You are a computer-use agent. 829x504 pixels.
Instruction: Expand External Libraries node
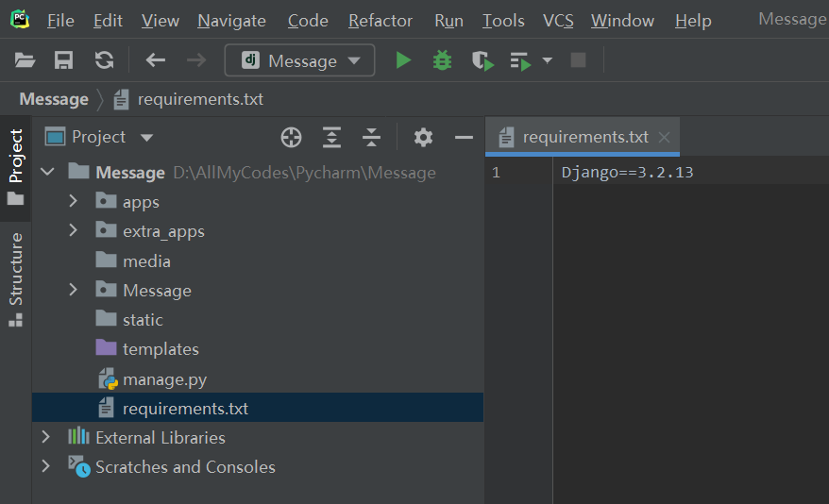coord(45,437)
